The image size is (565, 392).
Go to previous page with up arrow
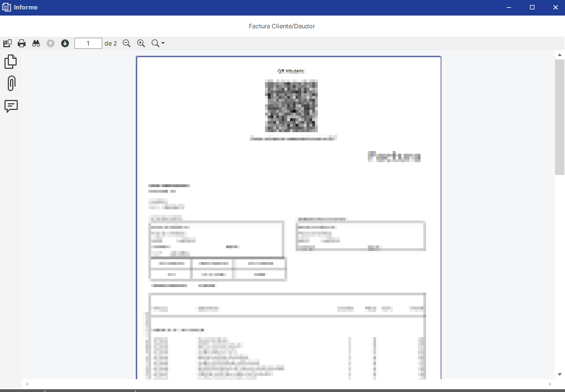coord(51,43)
